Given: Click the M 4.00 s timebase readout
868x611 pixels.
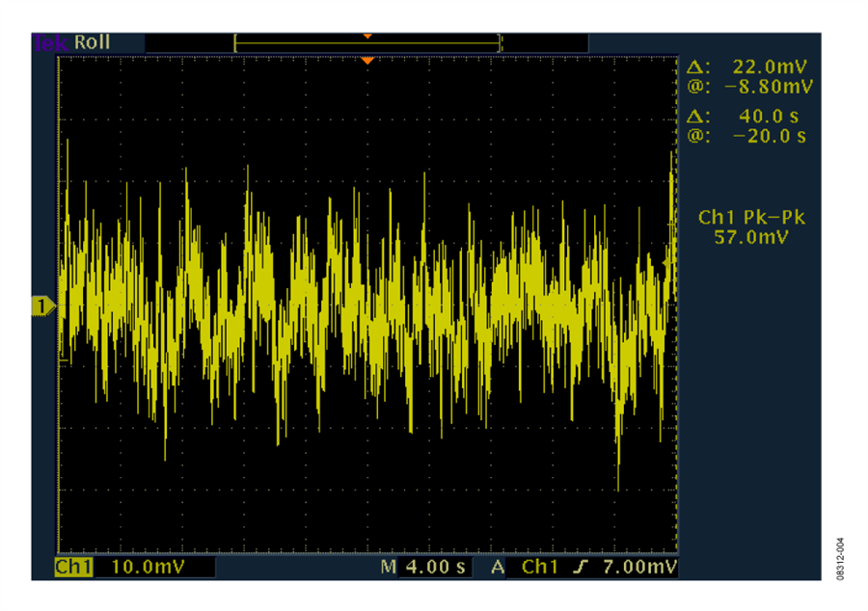Looking at the screenshot, I should click(423, 567).
